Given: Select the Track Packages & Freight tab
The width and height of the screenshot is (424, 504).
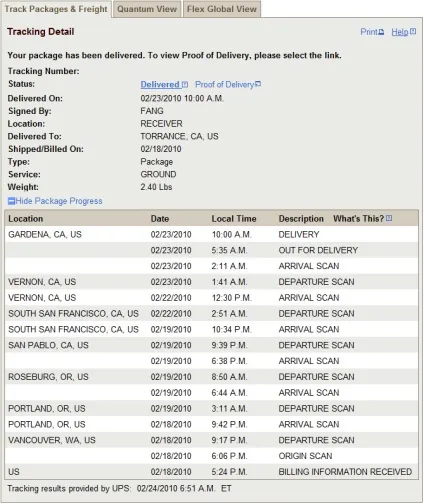Looking at the screenshot, I should click(56, 9).
